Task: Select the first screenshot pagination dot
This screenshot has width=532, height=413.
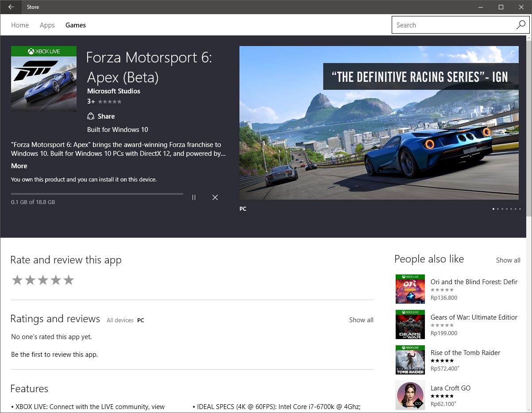Action: pos(493,209)
